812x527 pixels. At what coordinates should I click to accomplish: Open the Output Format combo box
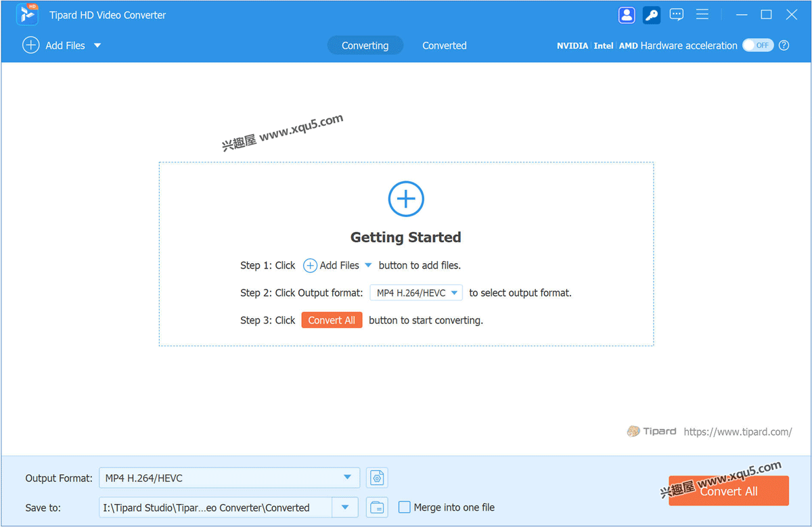[229, 478]
